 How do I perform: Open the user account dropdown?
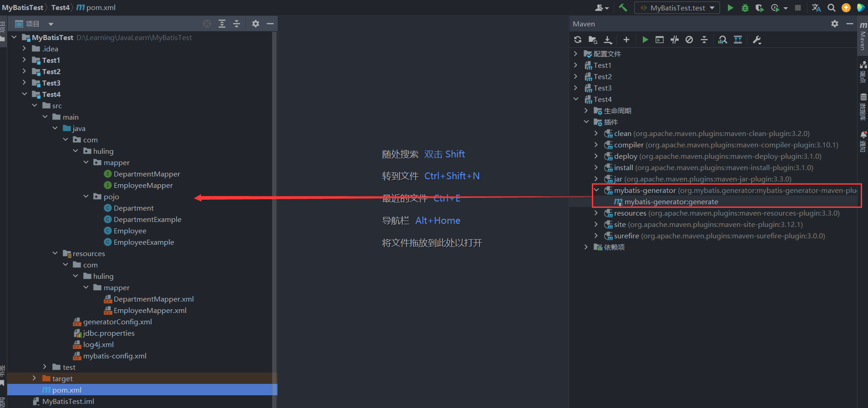tap(601, 8)
